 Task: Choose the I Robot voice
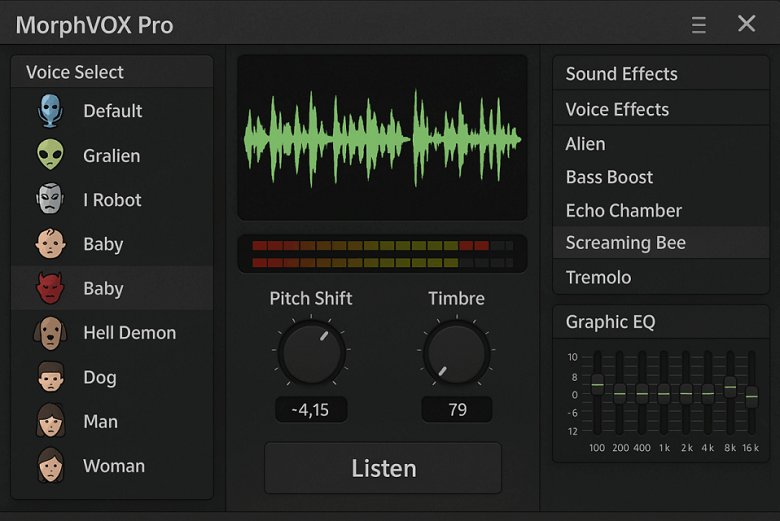112,200
